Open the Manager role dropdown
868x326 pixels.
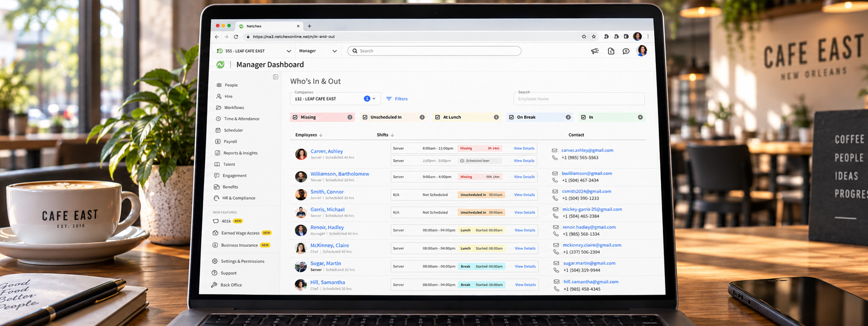318,51
